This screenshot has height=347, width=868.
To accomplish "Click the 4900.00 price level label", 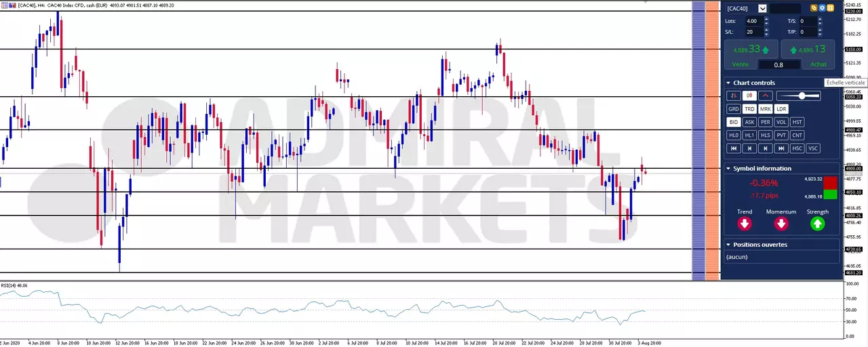I will (x=853, y=168).
